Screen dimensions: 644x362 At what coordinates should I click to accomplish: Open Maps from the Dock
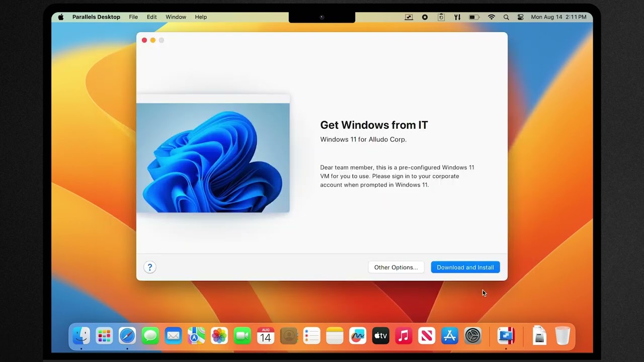click(196, 335)
